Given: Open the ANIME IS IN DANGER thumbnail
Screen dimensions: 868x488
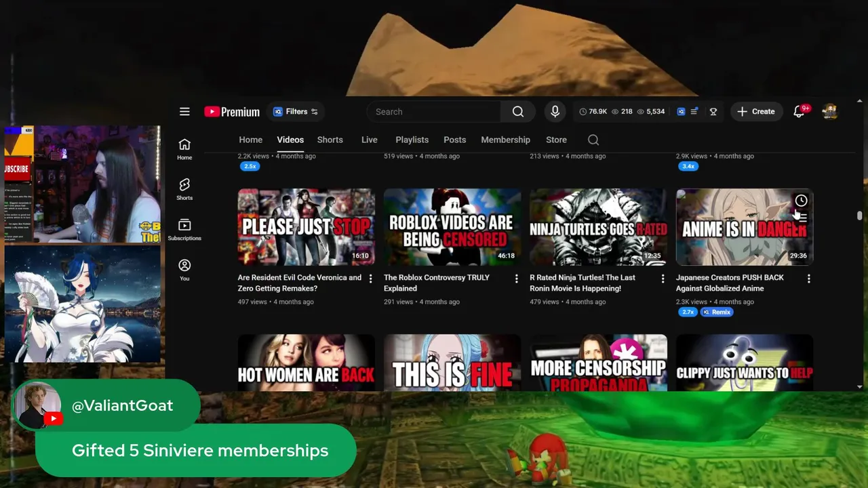Looking at the screenshot, I should tap(745, 227).
